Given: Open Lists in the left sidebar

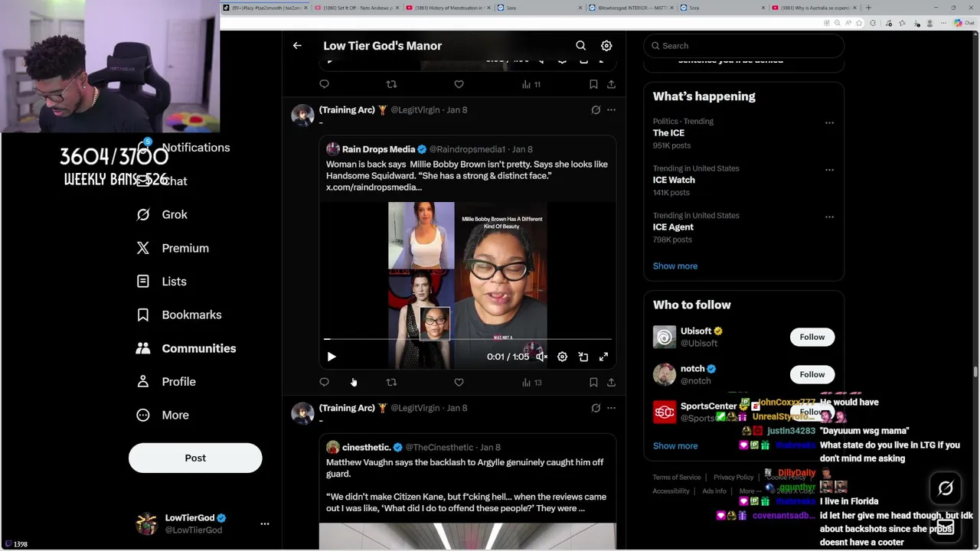Looking at the screenshot, I should (x=161, y=281).
